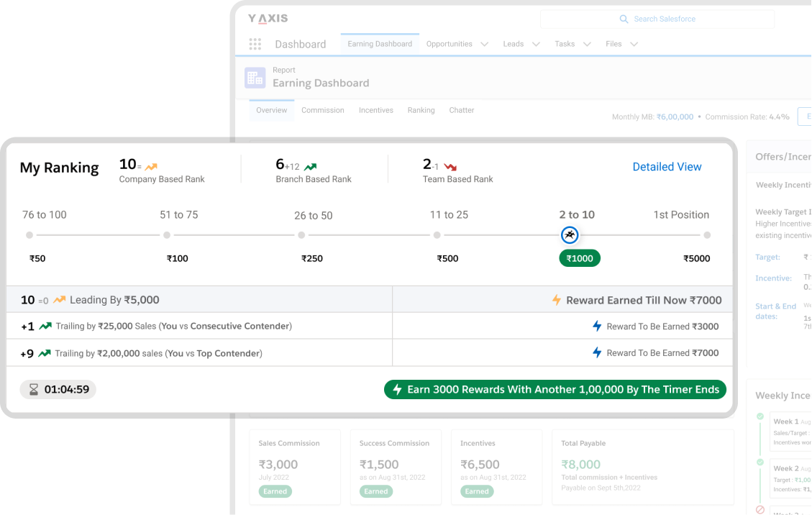812x515 pixels.
Task: Click the Week 2 green checkmark icon
Action: (x=760, y=462)
